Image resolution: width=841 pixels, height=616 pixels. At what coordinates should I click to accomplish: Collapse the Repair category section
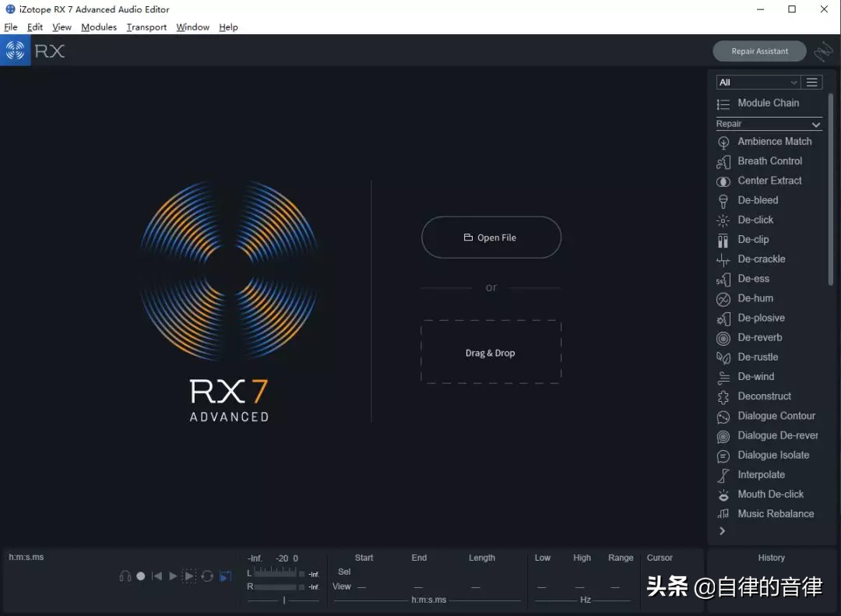816,125
